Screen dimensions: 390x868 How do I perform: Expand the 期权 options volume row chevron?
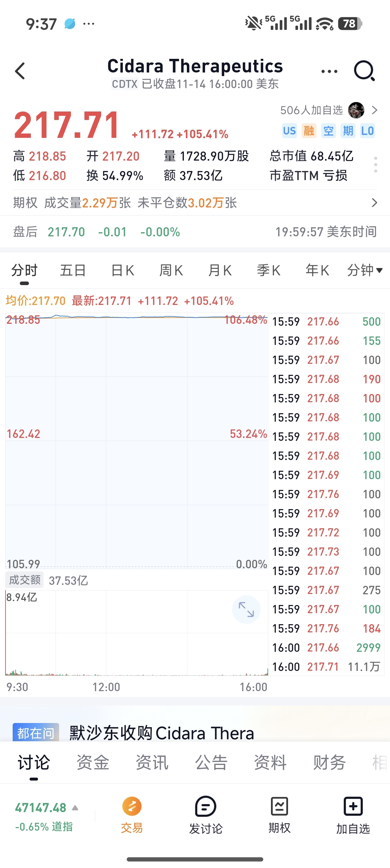(374, 203)
